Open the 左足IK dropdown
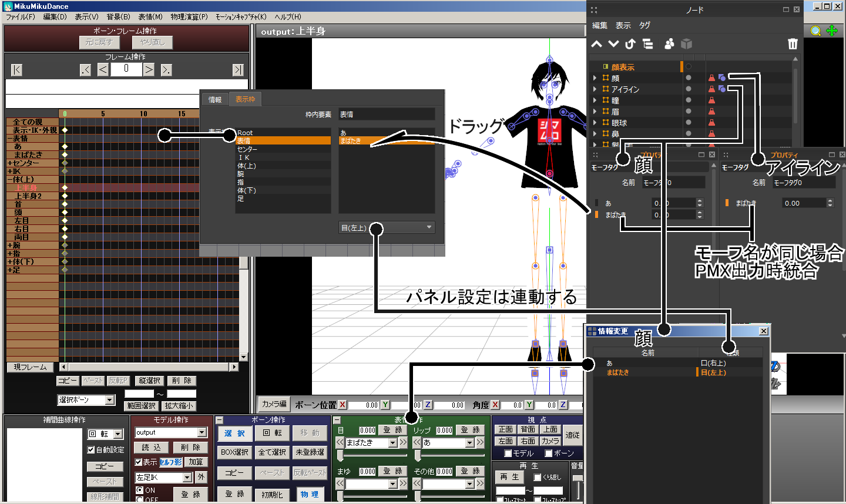Image resolution: width=846 pixels, height=504 pixels. (x=163, y=478)
